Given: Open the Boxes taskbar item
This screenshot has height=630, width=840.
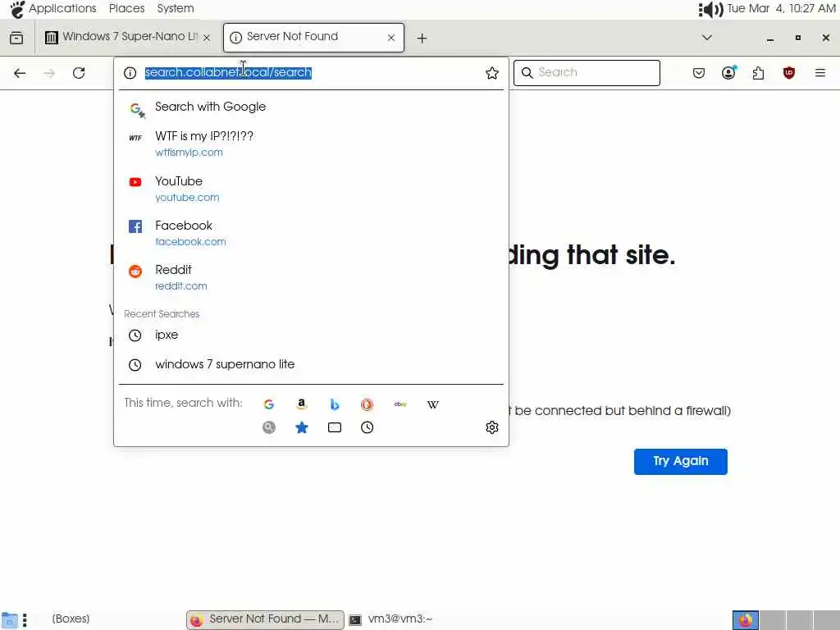Looking at the screenshot, I should 71,619.
